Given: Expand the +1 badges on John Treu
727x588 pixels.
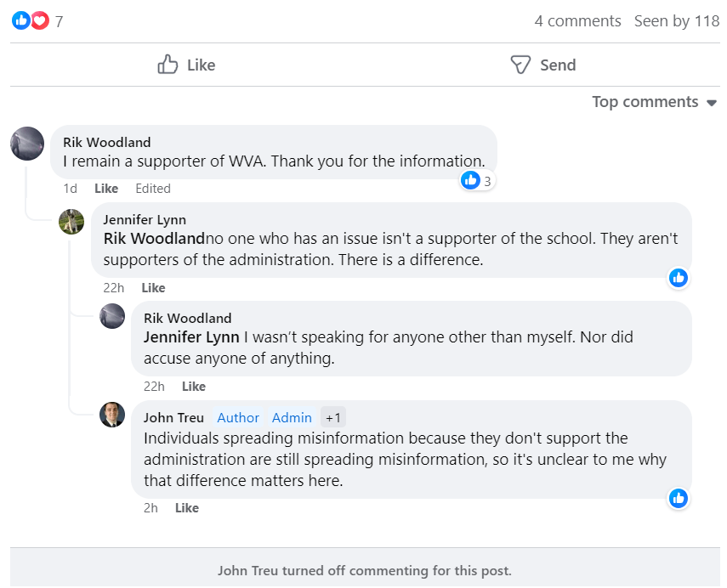Looking at the screenshot, I should pos(332,417).
